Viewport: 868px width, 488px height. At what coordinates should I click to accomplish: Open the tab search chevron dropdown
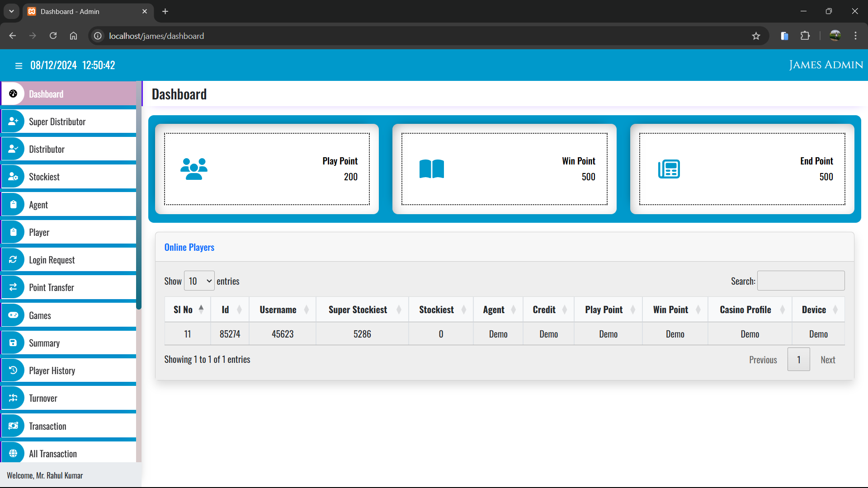[11, 11]
